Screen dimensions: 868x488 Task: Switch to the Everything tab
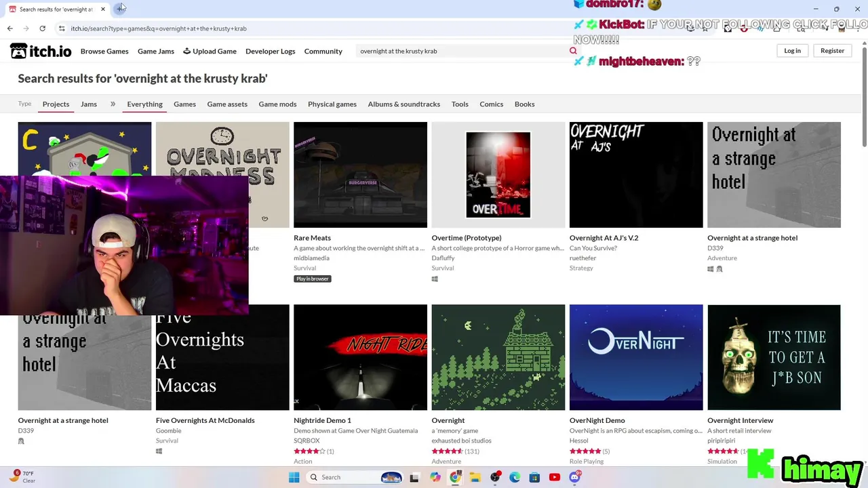pyautogui.click(x=144, y=104)
